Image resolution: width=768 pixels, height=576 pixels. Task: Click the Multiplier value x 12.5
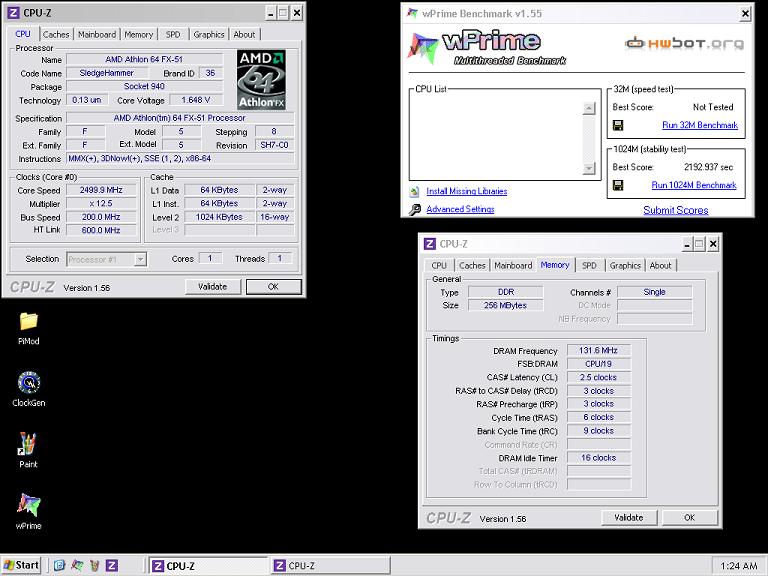[101, 203]
